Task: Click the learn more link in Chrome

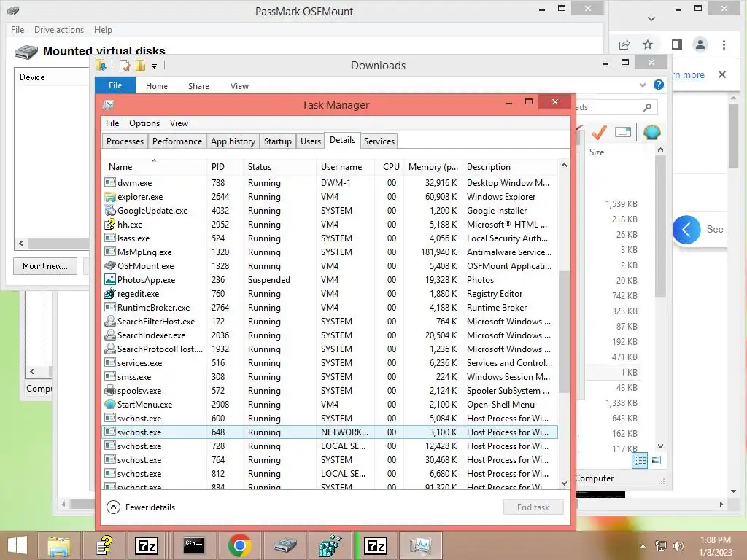Action: [688, 75]
